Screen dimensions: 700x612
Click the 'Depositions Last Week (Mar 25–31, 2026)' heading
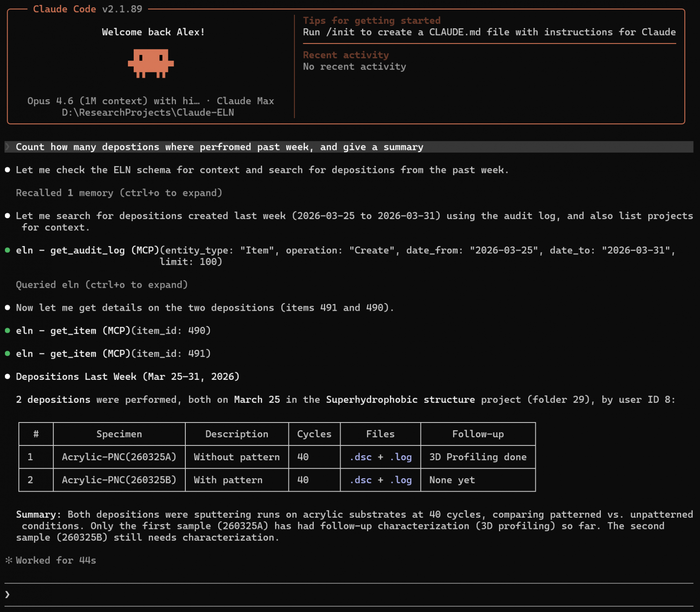[128, 376]
